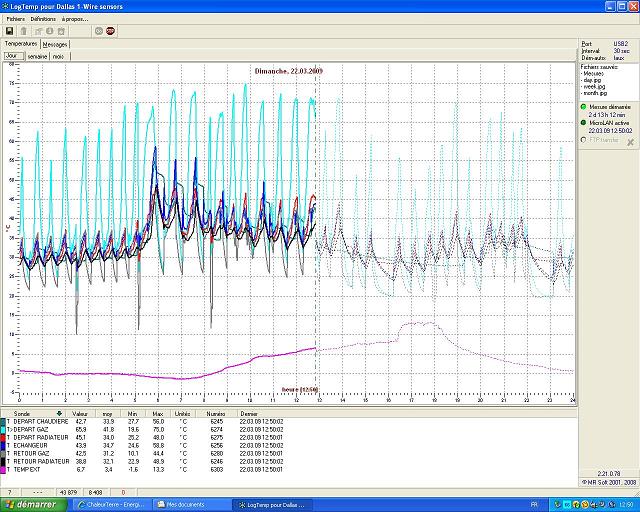Click the green Mesure démarrée status indicator
Image resolution: width=640 pixels, height=512 pixels.
coord(583,106)
